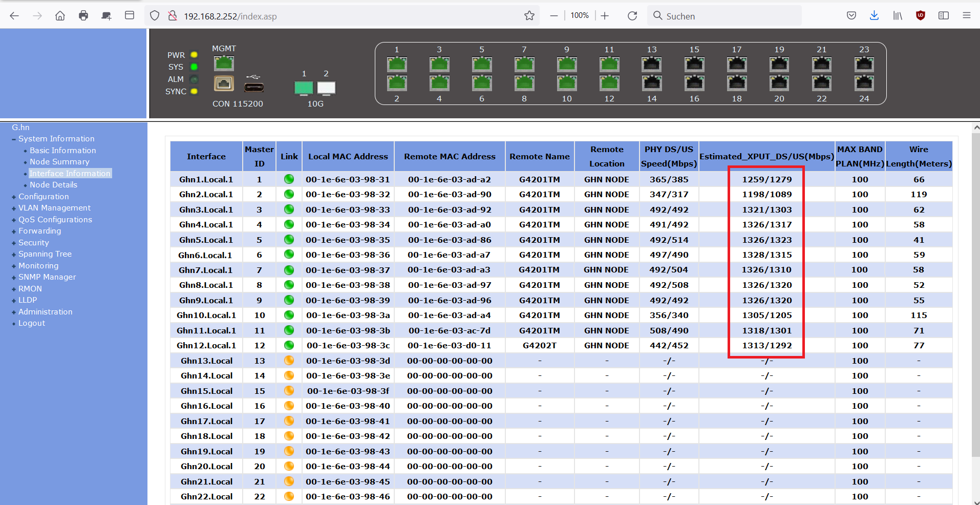Image resolution: width=980 pixels, height=505 pixels.
Task: Expand the Forwarding menu
Action: point(14,232)
